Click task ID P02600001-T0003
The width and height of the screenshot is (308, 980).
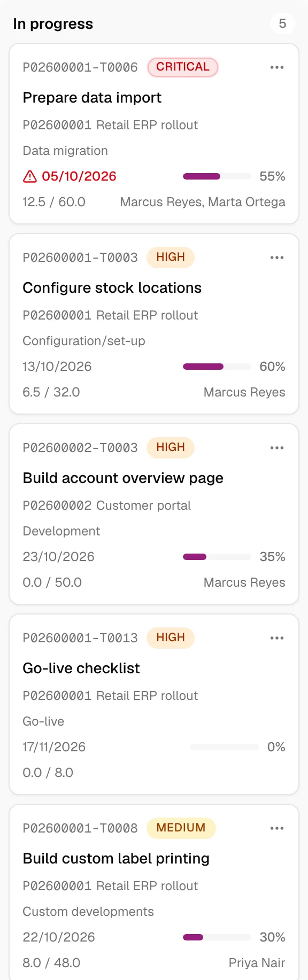[x=80, y=258]
